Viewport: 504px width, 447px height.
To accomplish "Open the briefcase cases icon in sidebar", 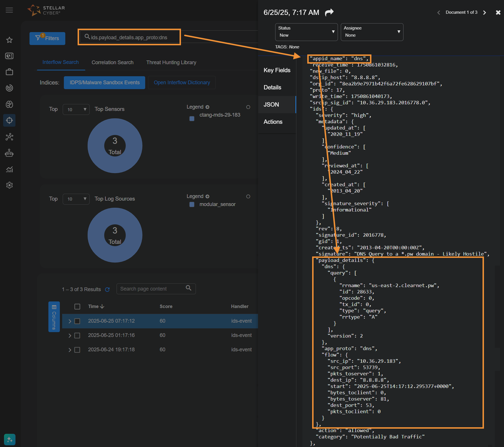I will (x=9, y=72).
